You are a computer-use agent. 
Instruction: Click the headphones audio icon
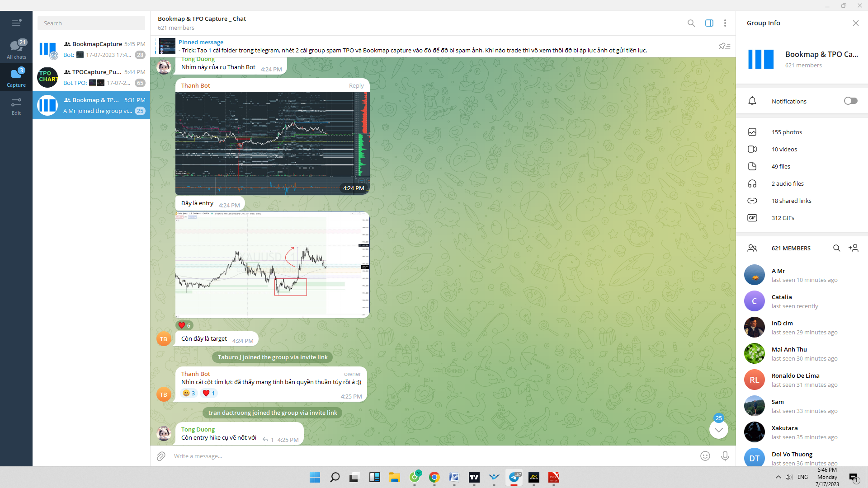pyautogui.click(x=752, y=183)
